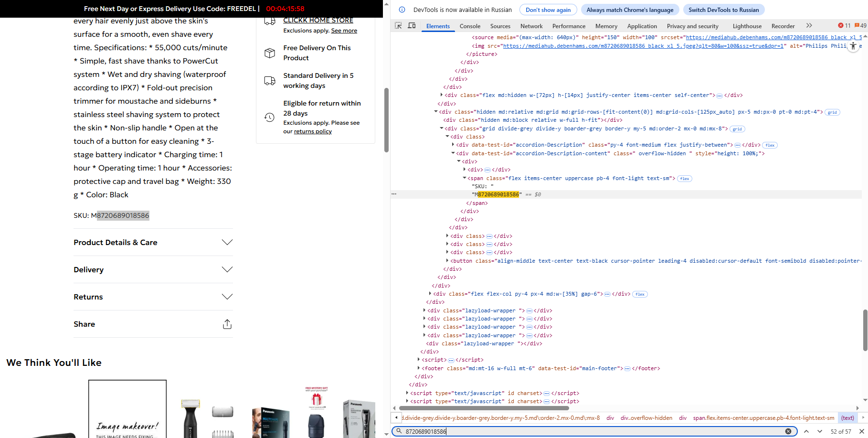This screenshot has height=438, width=868.
Task: Expand the Returns accordion
Action: click(153, 297)
